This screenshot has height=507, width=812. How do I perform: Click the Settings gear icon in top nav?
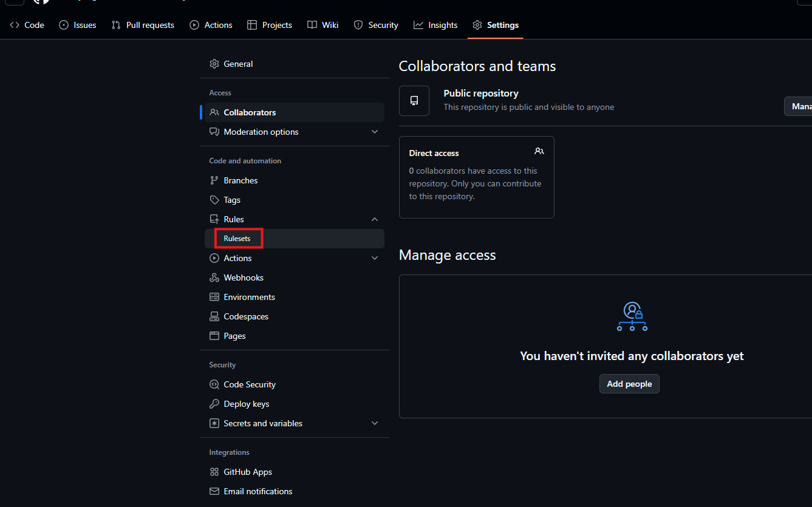[477, 25]
